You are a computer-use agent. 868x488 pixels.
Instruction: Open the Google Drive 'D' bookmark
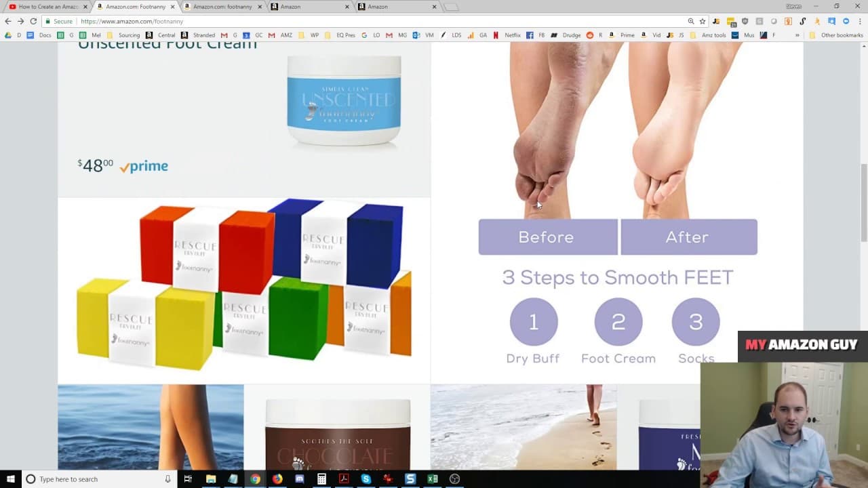[x=13, y=35]
